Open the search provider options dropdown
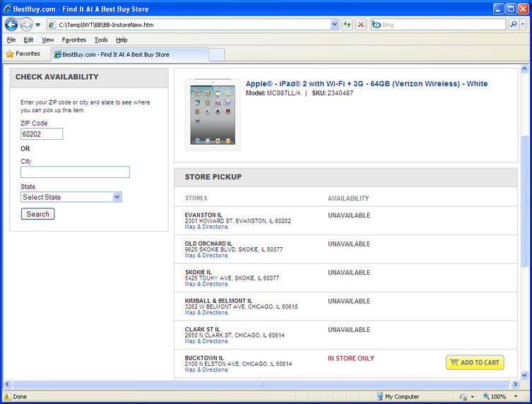Image resolution: width=532 pixels, height=404 pixels. (523, 25)
